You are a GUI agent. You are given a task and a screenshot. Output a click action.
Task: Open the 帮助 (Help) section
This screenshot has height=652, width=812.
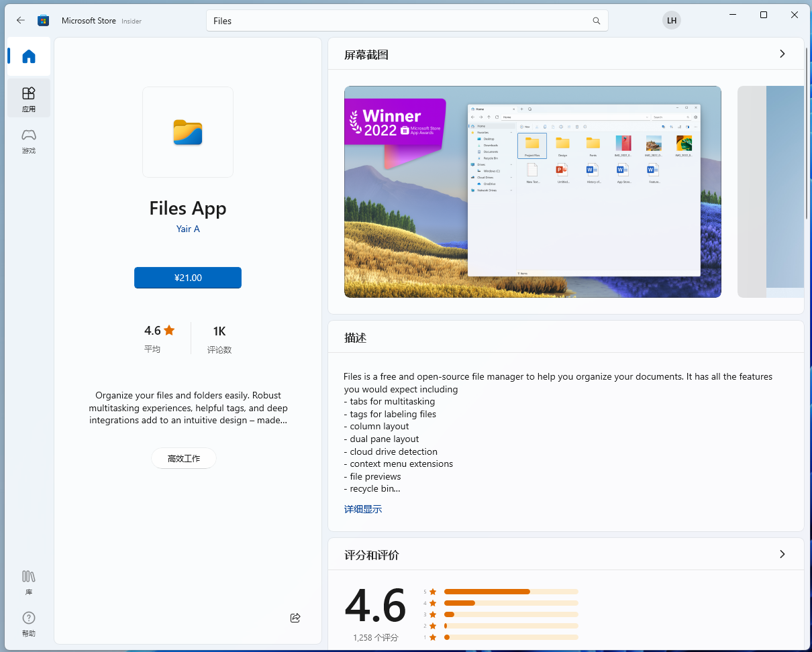(x=29, y=624)
